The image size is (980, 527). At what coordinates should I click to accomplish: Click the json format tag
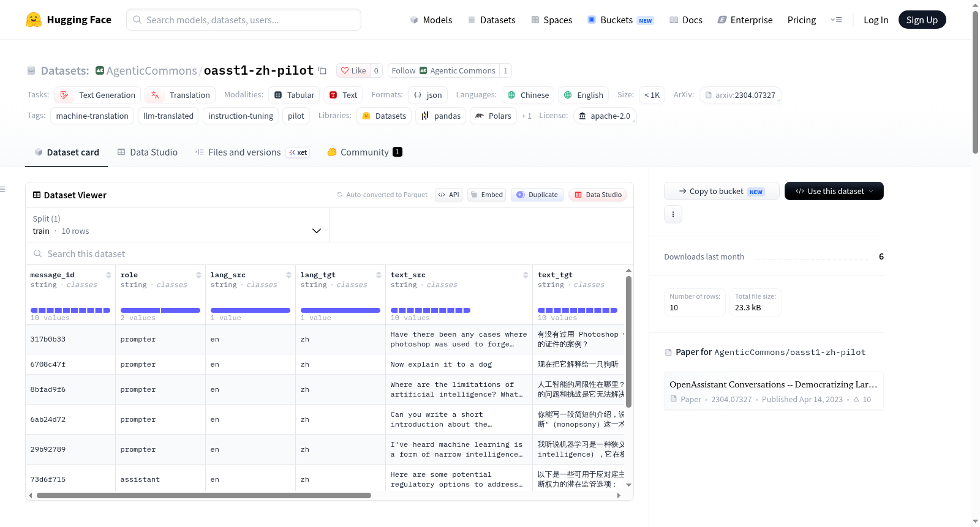click(x=428, y=95)
